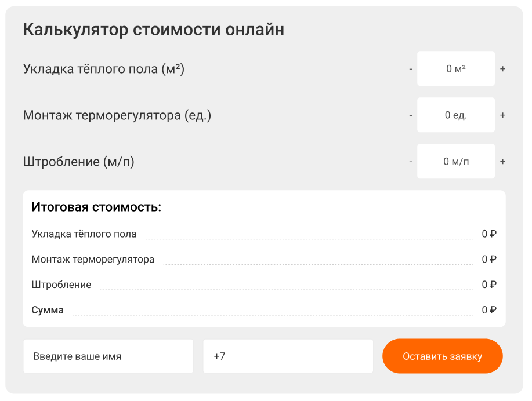Click the 'Укладка тёплого пола (м²)' label
The image size is (532, 401).
(x=104, y=69)
